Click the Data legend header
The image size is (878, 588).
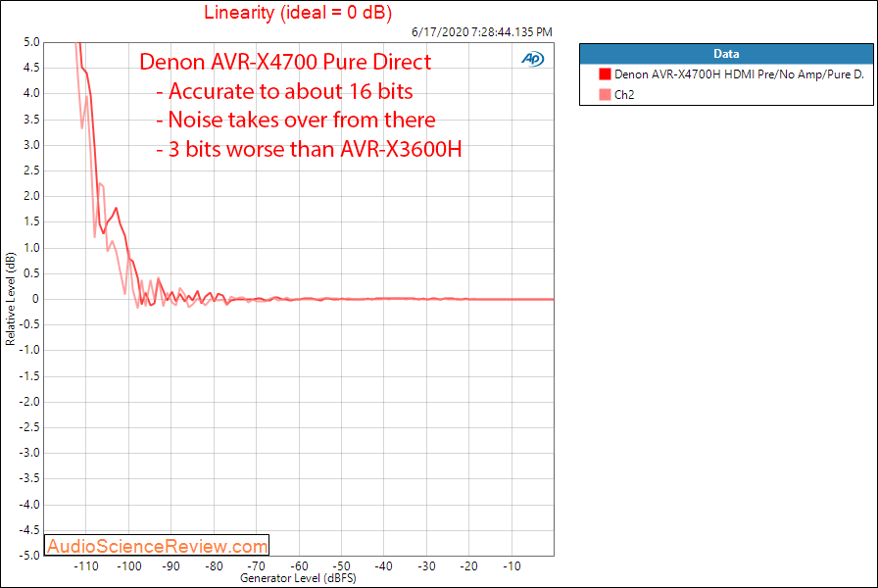(x=726, y=54)
